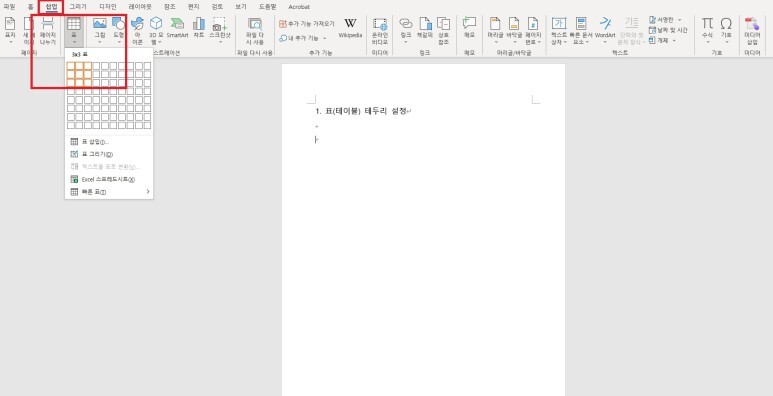Open the 머리글 (Header) gallery
The image size is (773, 396).
tap(495, 30)
